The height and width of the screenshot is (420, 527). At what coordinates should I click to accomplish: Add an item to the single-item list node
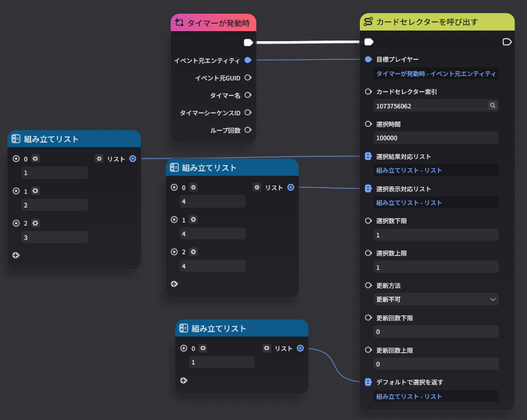coord(183,380)
